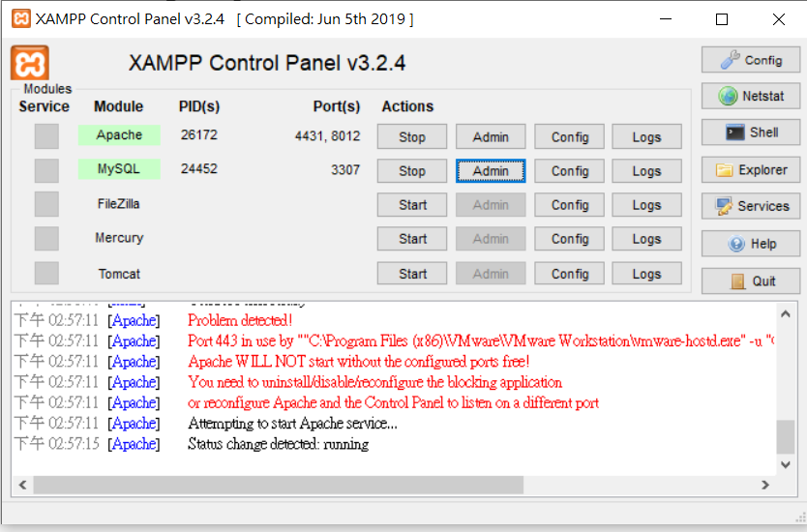Click the 'Port 443 in use by' log line

[481, 341]
